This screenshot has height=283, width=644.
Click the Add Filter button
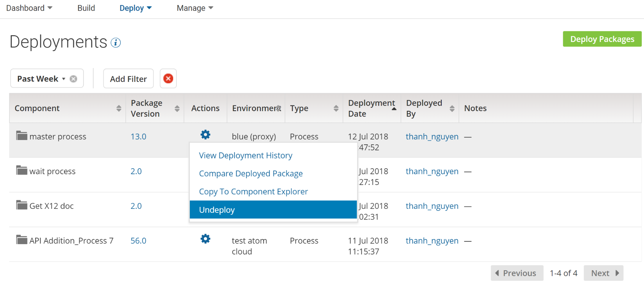[x=128, y=79]
